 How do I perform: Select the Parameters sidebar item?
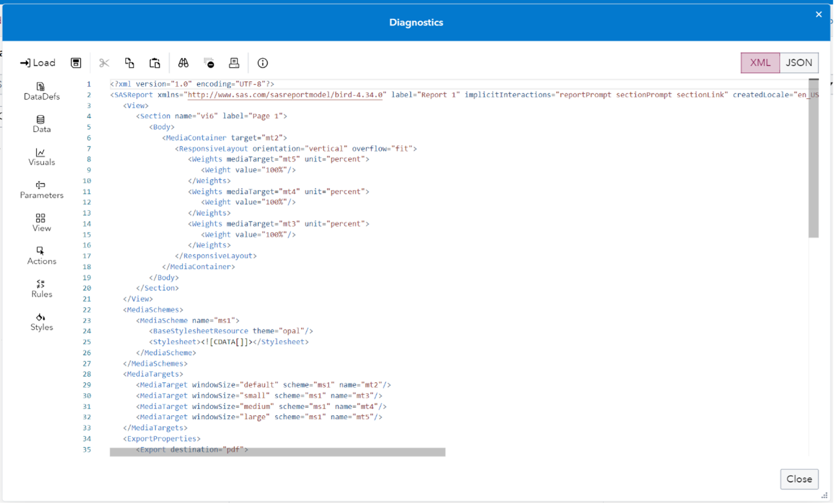pos(41,190)
